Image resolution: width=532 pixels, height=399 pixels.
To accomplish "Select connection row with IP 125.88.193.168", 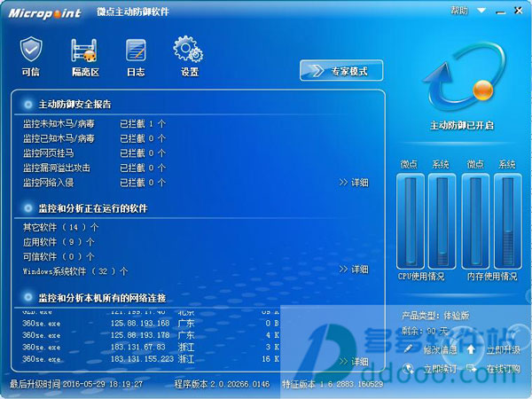I will [x=151, y=324].
